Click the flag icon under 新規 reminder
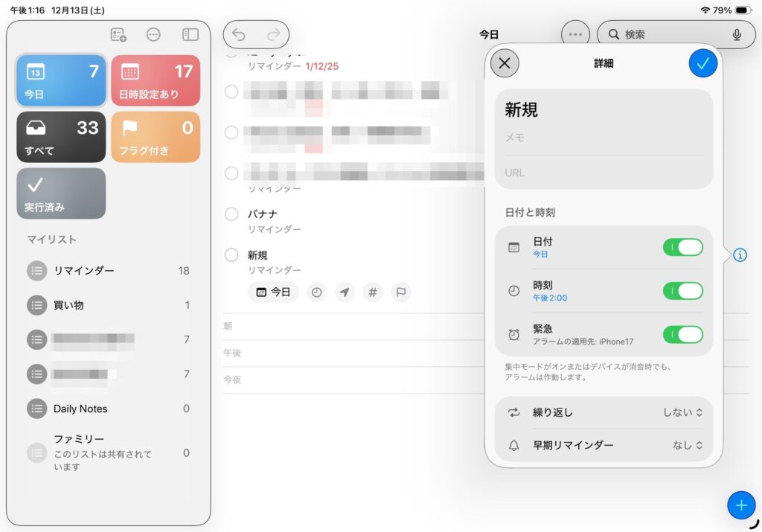 pos(400,292)
